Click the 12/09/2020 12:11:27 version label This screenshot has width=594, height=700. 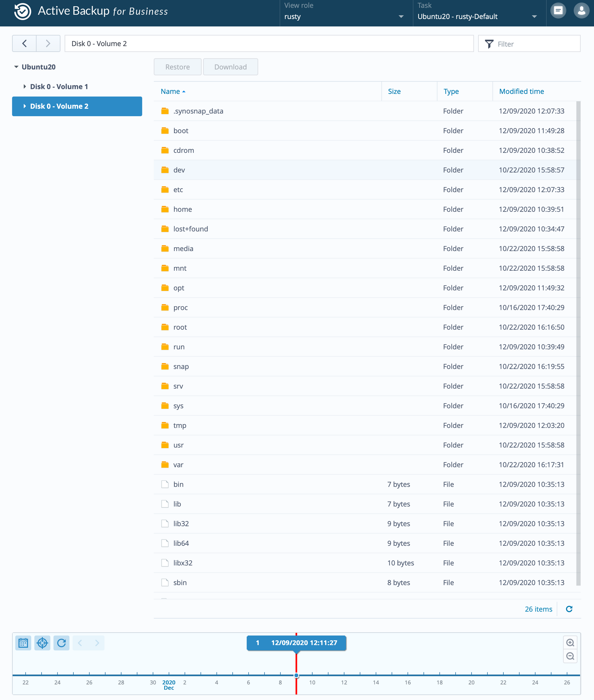pos(296,643)
